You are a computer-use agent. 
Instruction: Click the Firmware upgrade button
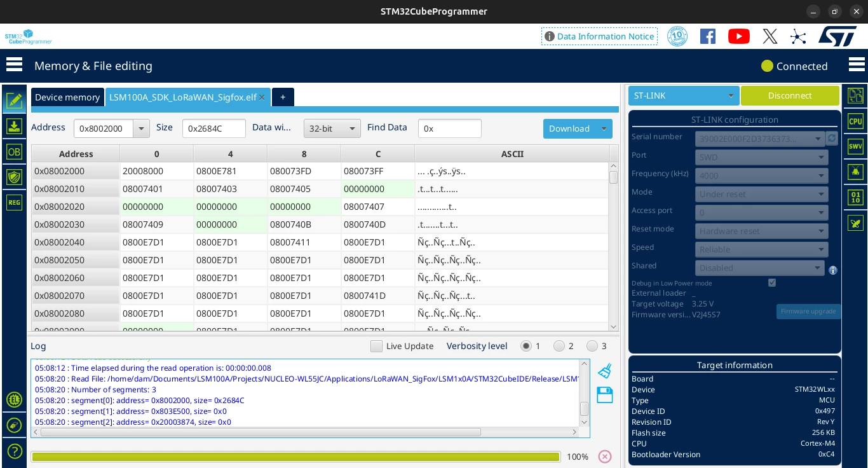coord(808,312)
